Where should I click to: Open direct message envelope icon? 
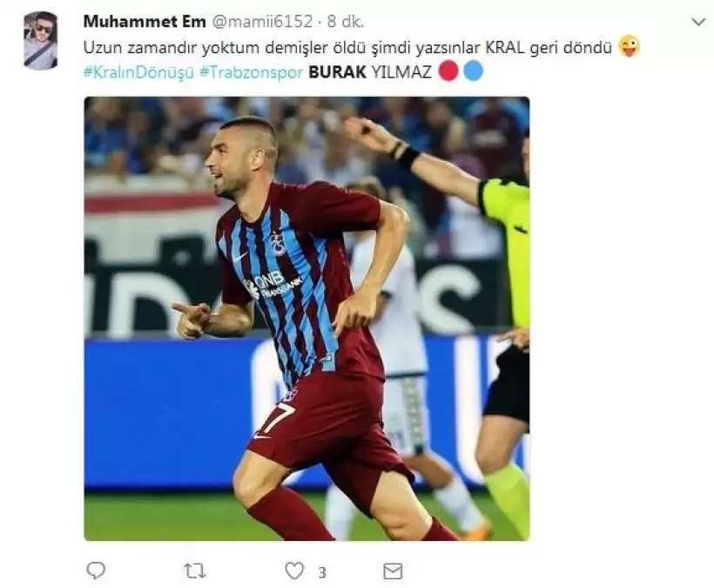pos(393,571)
